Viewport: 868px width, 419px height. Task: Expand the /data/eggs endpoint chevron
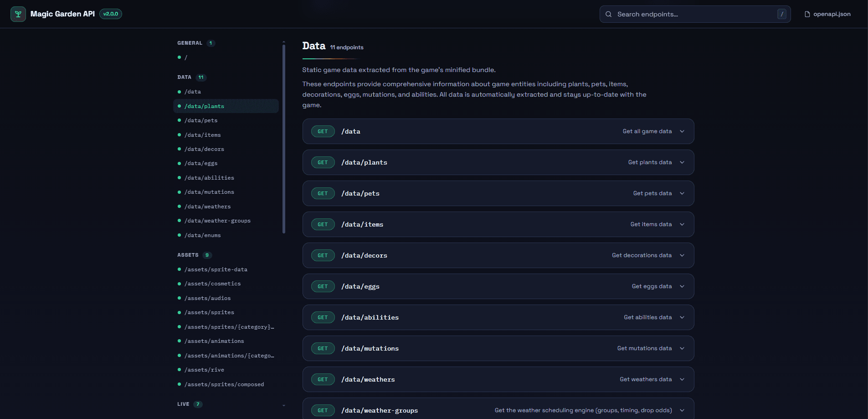tap(682, 286)
